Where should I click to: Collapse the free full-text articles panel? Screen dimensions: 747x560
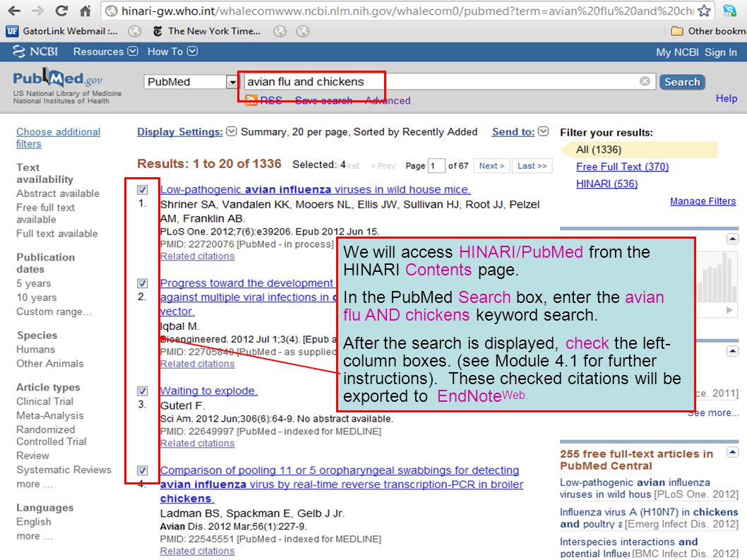pos(733,452)
